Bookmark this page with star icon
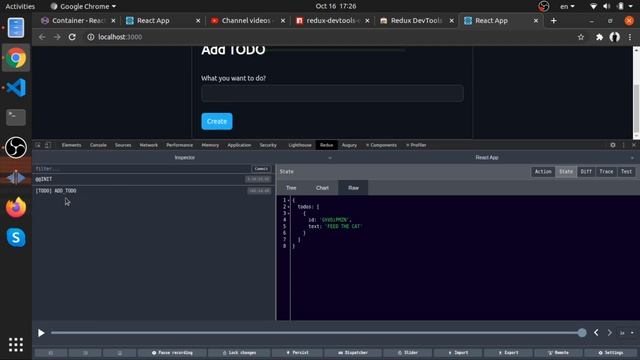 click(x=581, y=37)
